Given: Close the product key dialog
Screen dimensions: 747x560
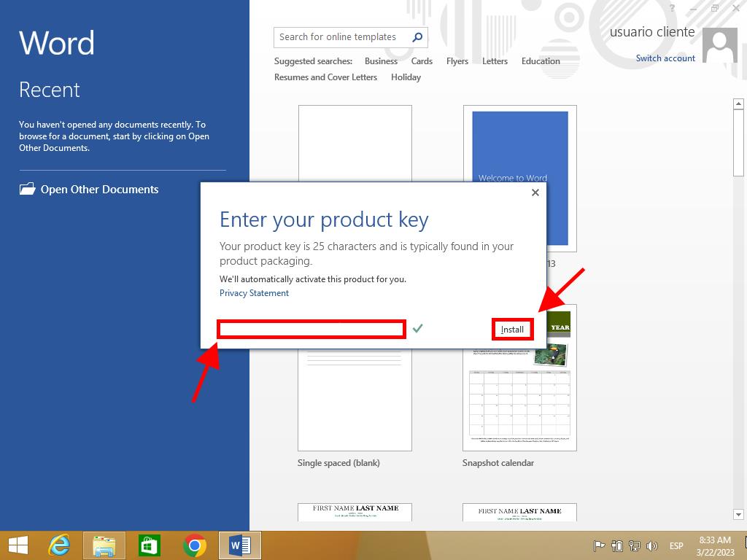Looking at the screenshot, I should point(535,192).
